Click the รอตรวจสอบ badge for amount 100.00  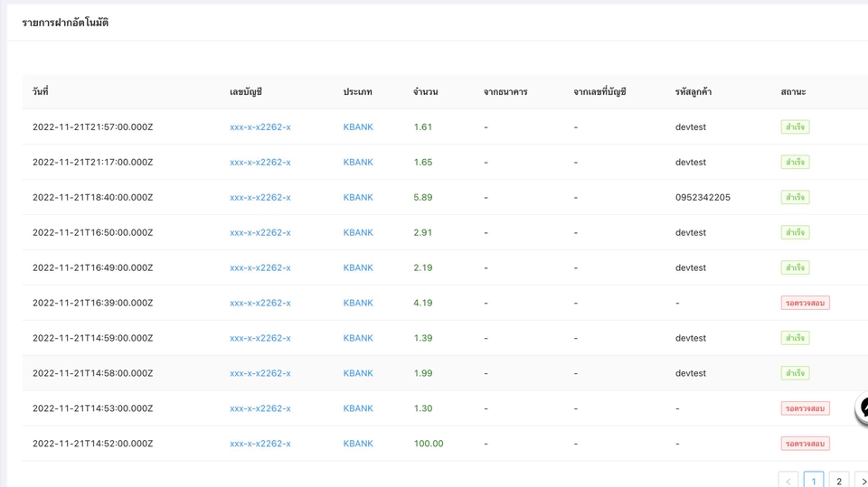click(x=805, y=444)
